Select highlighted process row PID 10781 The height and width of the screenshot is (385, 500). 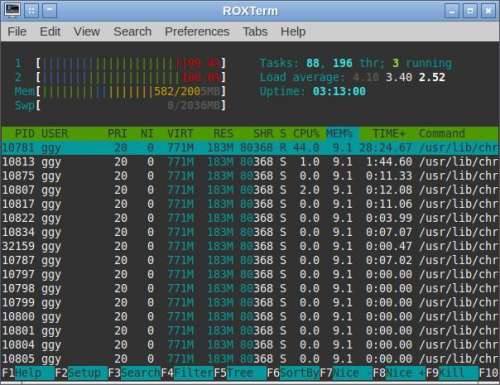coord(250,148)
